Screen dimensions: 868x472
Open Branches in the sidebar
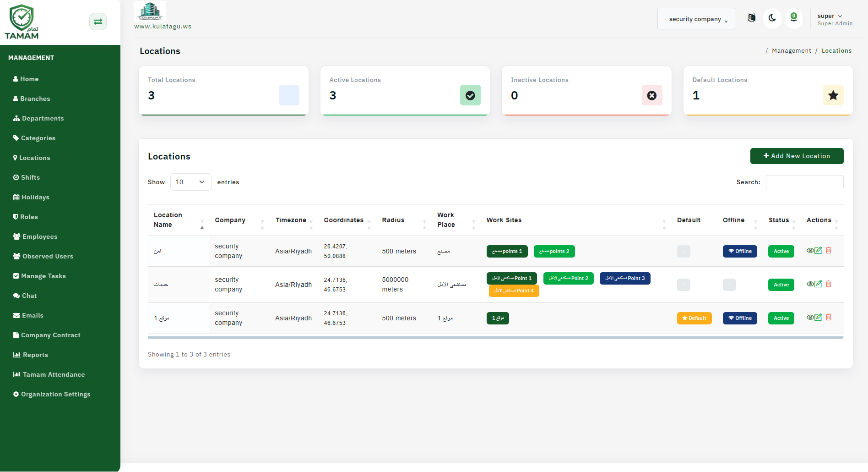pyautogui.click(x=32, y=99)
